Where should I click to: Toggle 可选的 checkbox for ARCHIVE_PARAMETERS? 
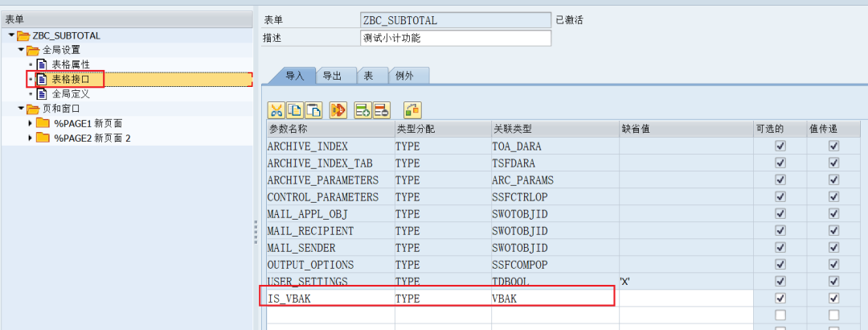click(x=780, y=180)
